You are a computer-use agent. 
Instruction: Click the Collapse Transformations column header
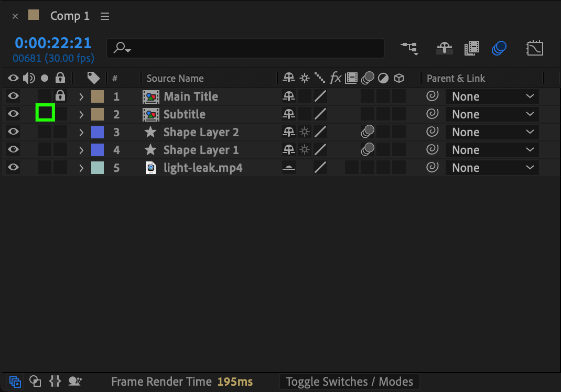(305, 78)
